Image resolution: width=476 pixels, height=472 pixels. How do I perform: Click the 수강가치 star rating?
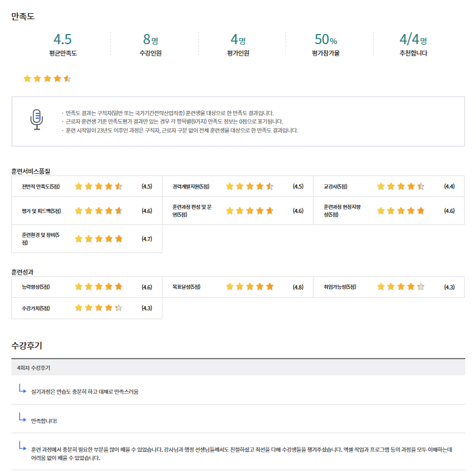click(x=99, y=308)
